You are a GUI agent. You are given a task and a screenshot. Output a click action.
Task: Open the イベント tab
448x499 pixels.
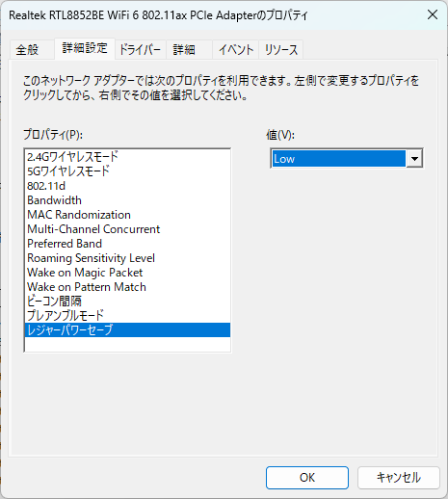(235, 50)
